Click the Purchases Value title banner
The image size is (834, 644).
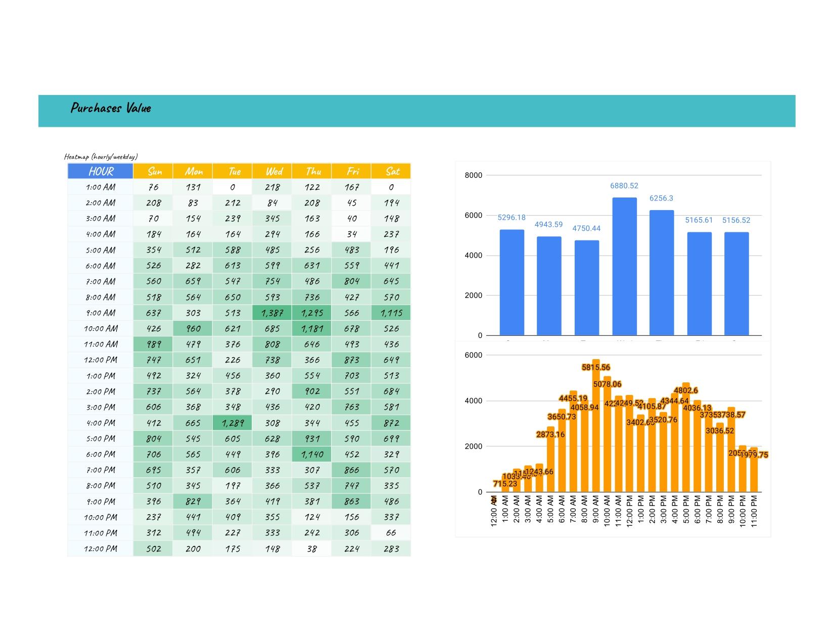[416, 111]
